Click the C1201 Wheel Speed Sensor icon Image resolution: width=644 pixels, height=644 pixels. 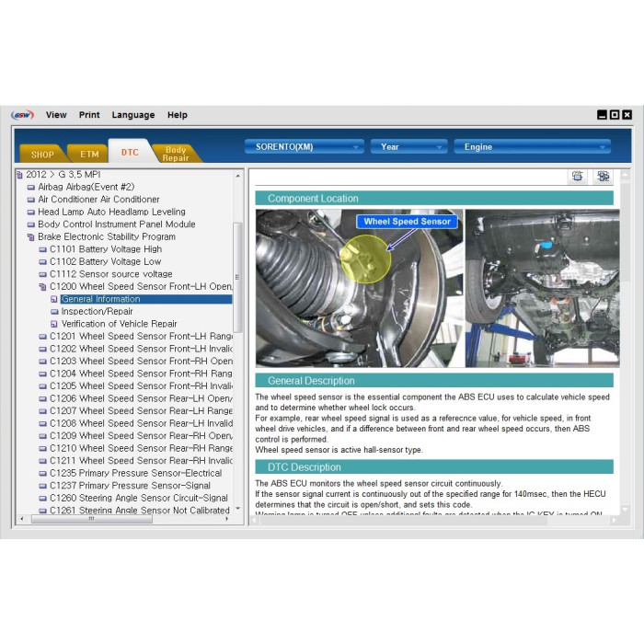click(42, 337)
